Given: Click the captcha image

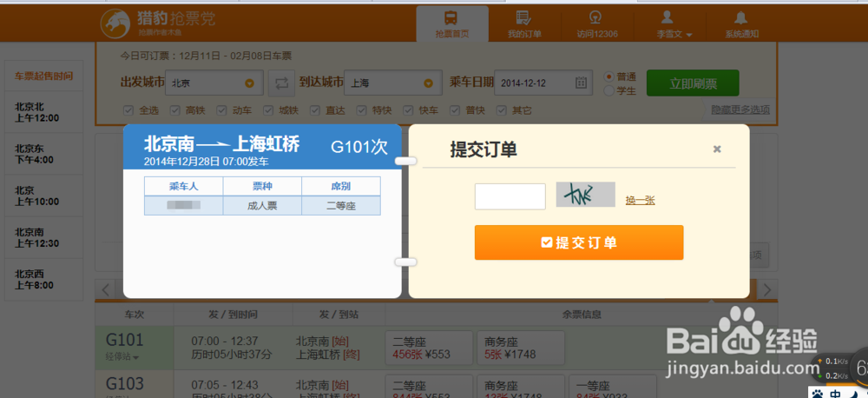Looking at the screenshot, I should point(585,195).
